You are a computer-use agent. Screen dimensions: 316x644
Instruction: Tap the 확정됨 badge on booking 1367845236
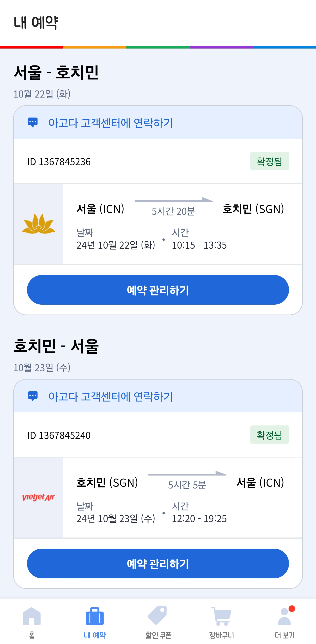tap(269, 161)
